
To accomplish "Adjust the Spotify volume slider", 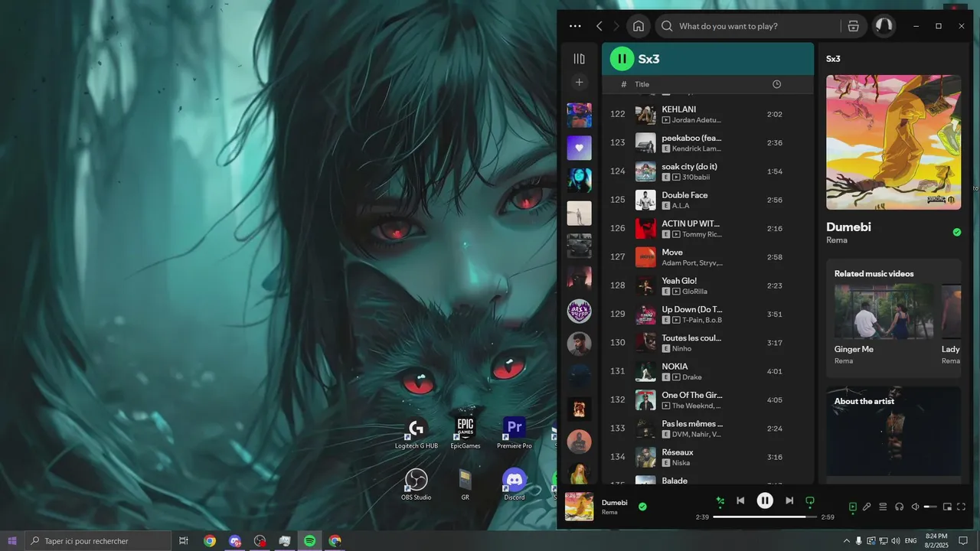I will click(x=930, y=507).
